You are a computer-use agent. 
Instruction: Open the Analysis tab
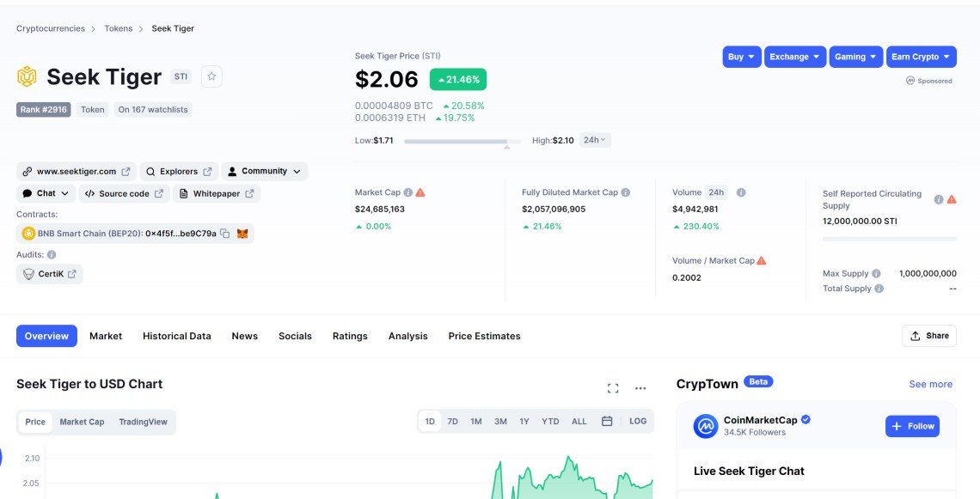(x=408, y=336)
